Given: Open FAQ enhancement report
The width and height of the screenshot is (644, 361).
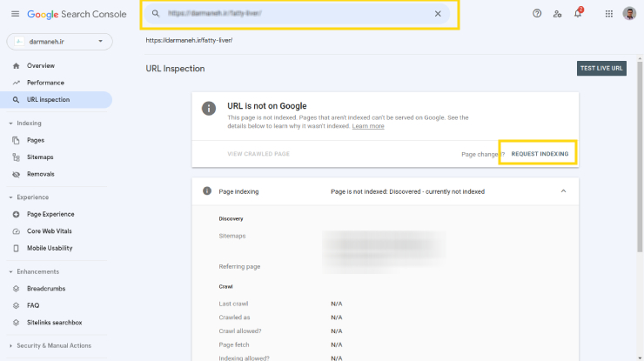Looking at the screenshot, I should click(33, 305).
